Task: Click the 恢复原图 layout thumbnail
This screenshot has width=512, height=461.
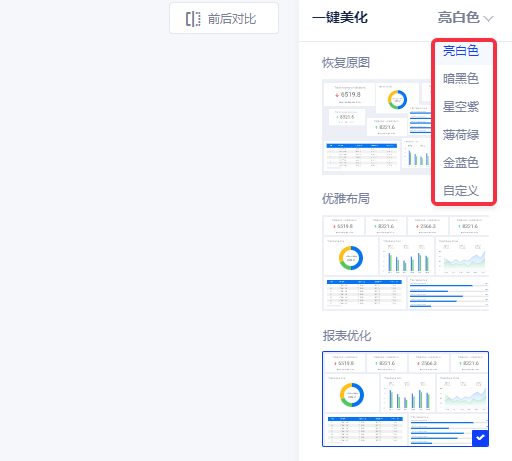Action: 377,127
